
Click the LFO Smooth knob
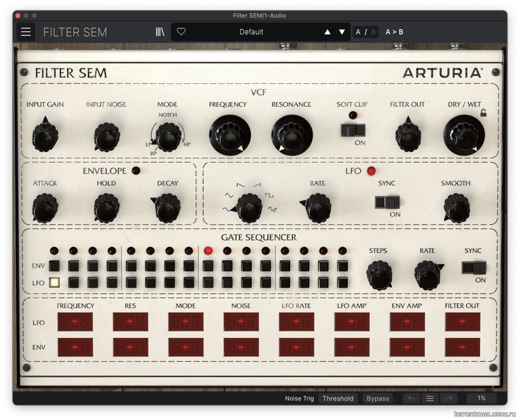[457, 208]
